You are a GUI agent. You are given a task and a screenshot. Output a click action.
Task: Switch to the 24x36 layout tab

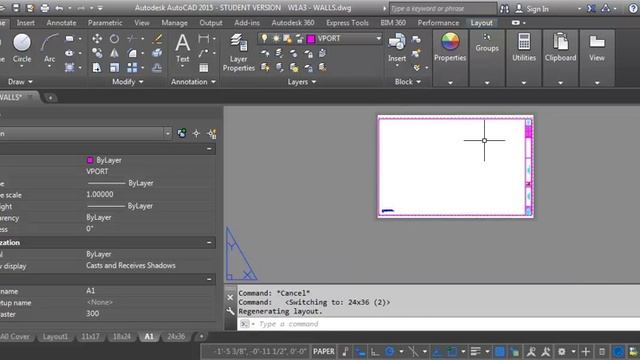tap(176, 336)
